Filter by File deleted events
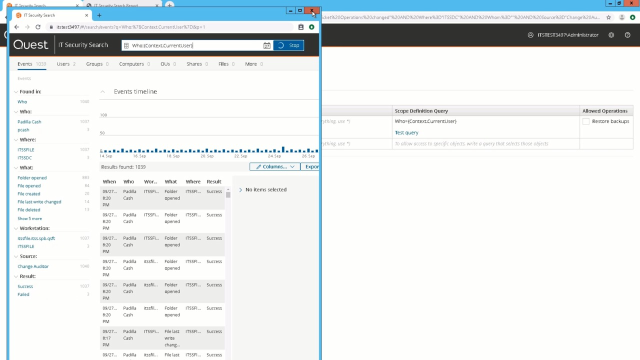Viewport: 640px width, 360px height. 29,210
